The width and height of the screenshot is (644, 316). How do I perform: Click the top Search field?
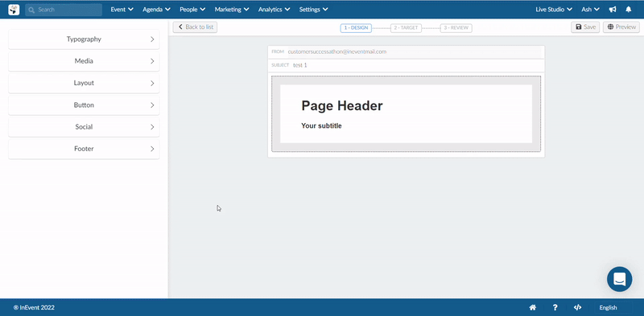(x=64, y=10)
